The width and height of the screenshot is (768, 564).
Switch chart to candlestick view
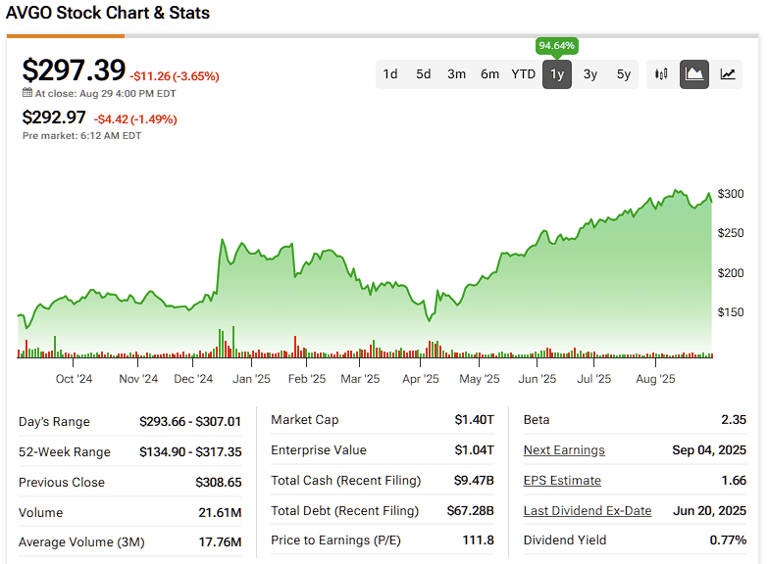pyautogui.click(x=661, y=74)
